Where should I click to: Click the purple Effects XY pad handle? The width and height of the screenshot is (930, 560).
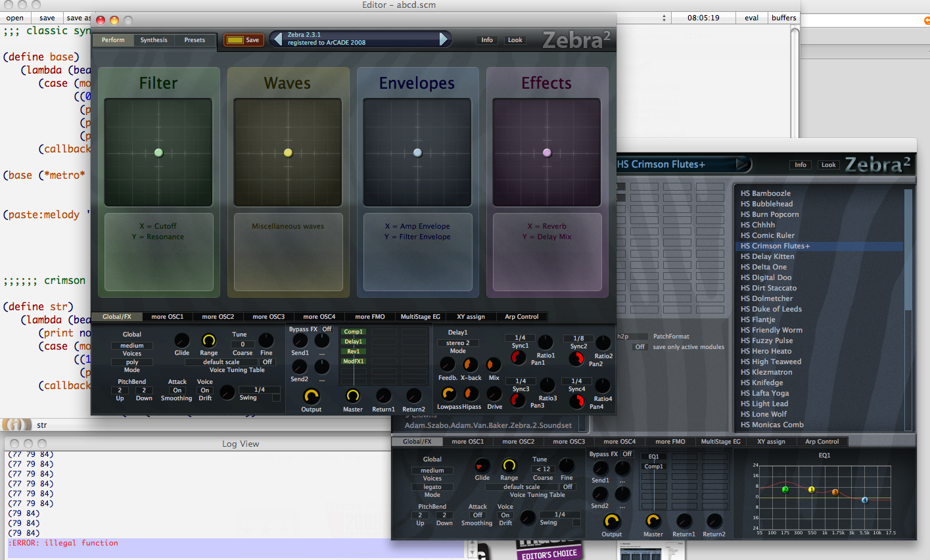(x=547, y=152)
